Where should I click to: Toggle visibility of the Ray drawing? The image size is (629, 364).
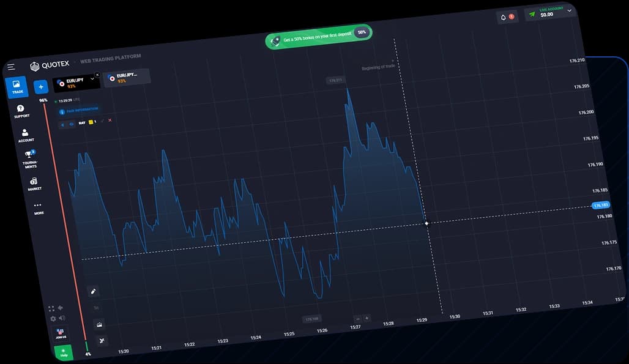[x=72, y=124]
